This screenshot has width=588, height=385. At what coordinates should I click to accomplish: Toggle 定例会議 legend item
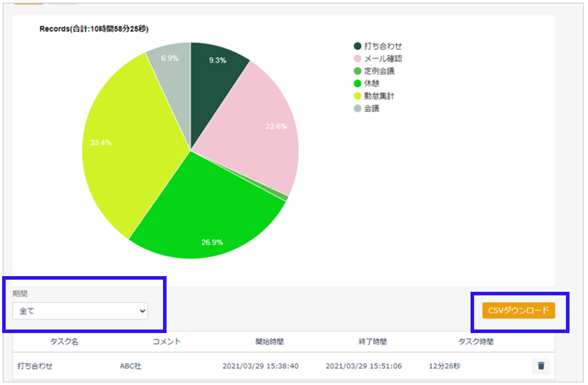coord(374,71)
